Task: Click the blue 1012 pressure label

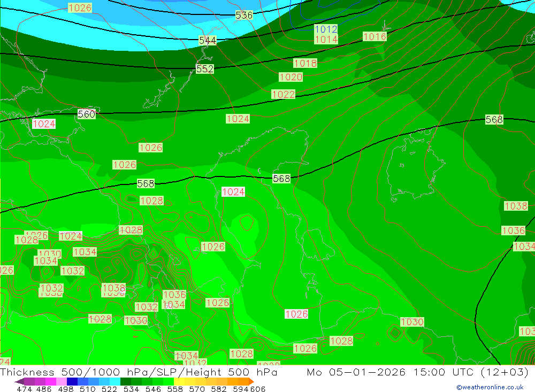Action: click(x=326, y=29)
